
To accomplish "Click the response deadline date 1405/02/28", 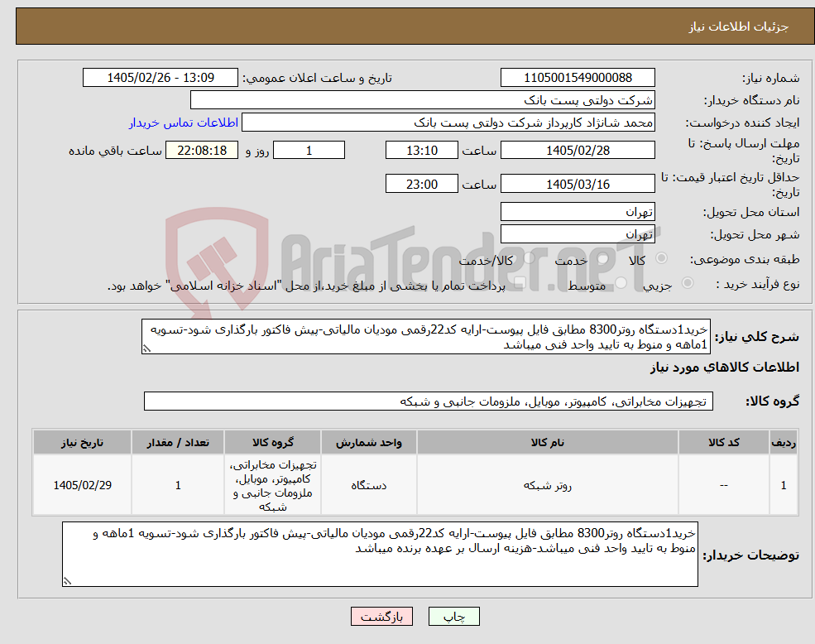I will pos(578,151).
